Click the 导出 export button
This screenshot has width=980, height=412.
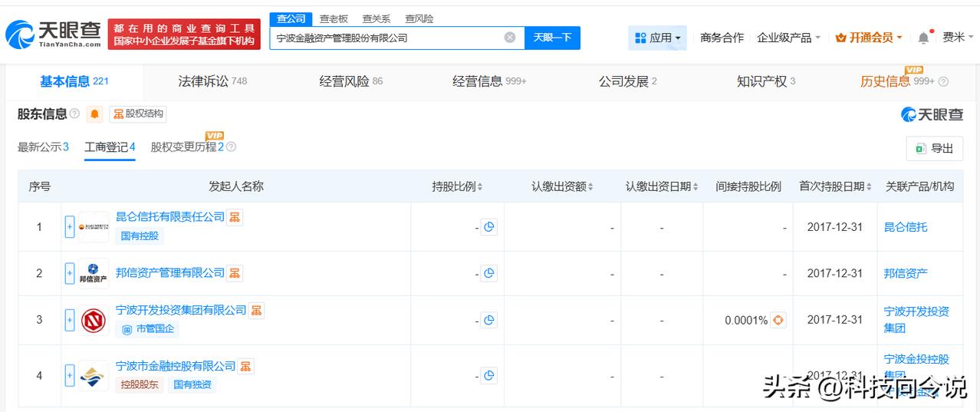[x=934, y=149]
